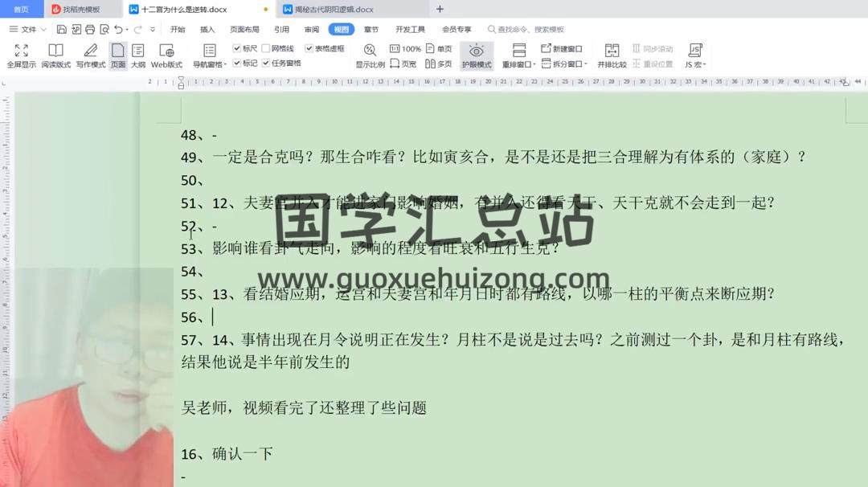Open the 开发工具 ribbon tab
This screenshot has height=487, width=868.
(410, 29)
